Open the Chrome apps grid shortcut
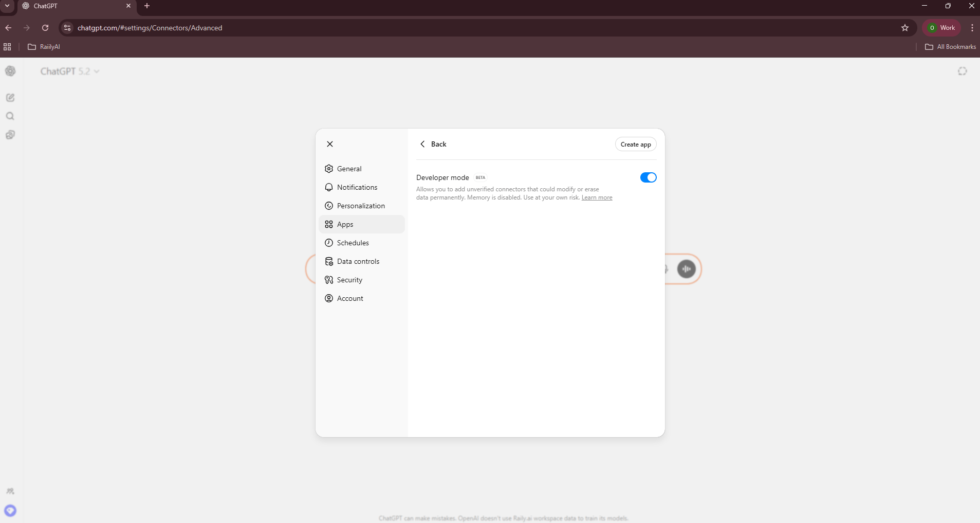The height and width of the screenshot is (523, 980). pos(7,47)
